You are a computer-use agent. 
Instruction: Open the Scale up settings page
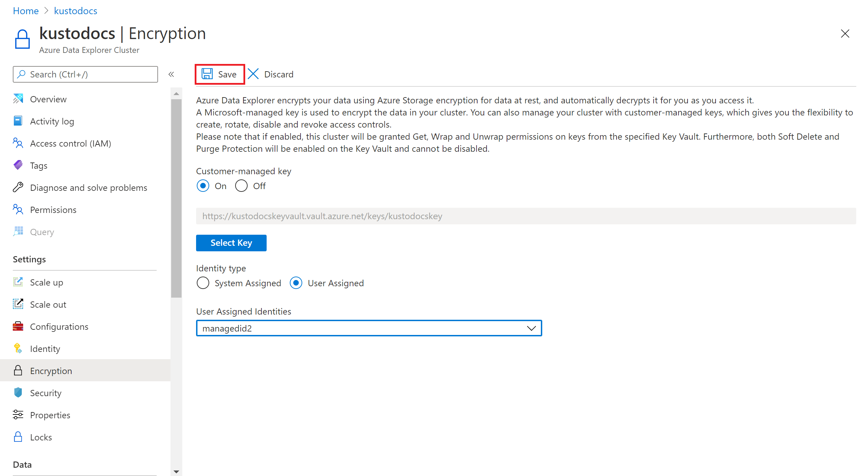point(47,282)
